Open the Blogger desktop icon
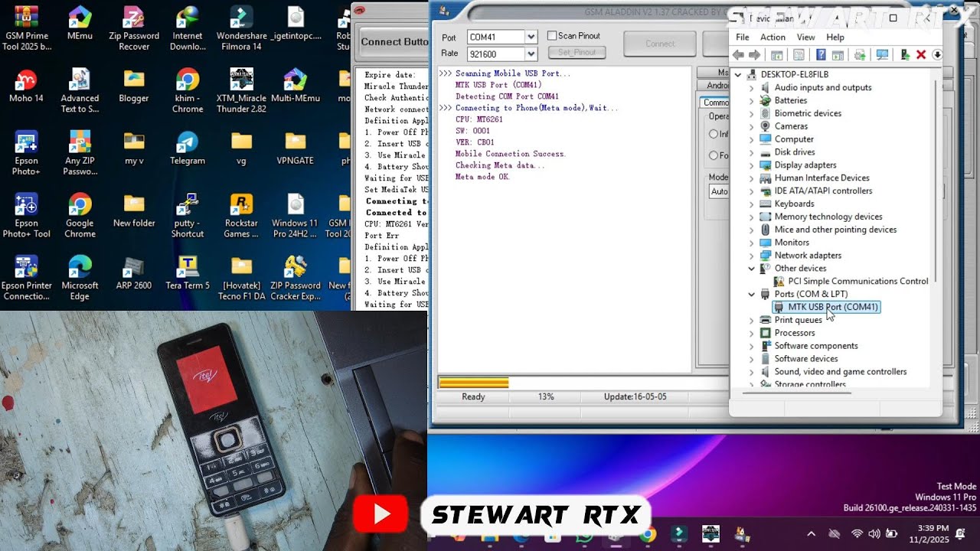 click(134, 86)
